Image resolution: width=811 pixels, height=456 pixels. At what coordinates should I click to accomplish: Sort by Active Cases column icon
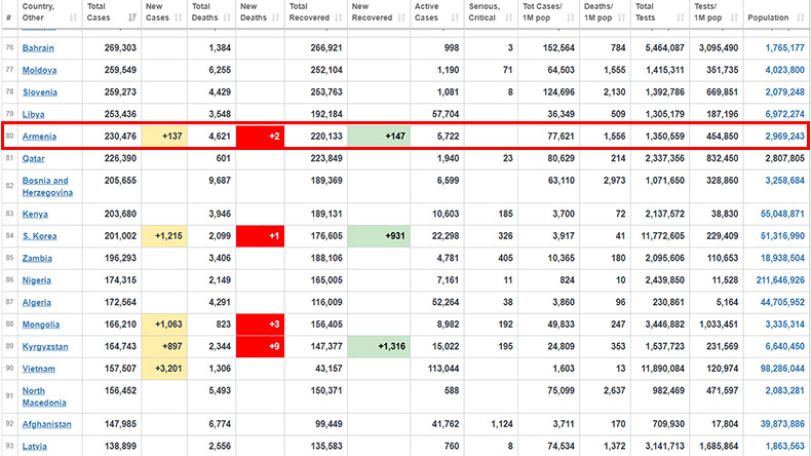[455, 18]
